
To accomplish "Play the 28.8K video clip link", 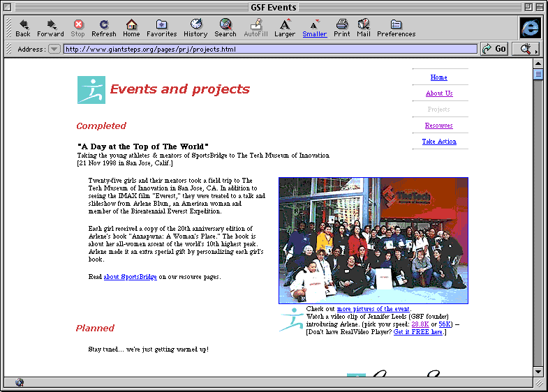I will point(420,324).
